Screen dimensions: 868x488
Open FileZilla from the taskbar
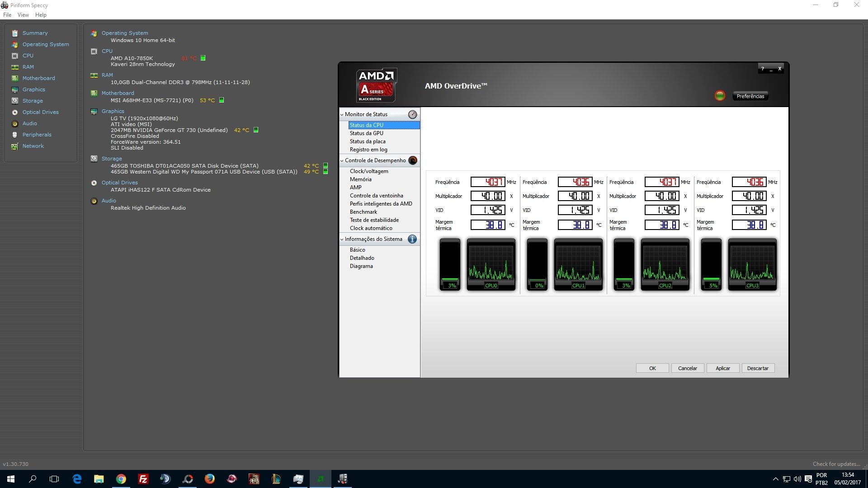point(143,479)
